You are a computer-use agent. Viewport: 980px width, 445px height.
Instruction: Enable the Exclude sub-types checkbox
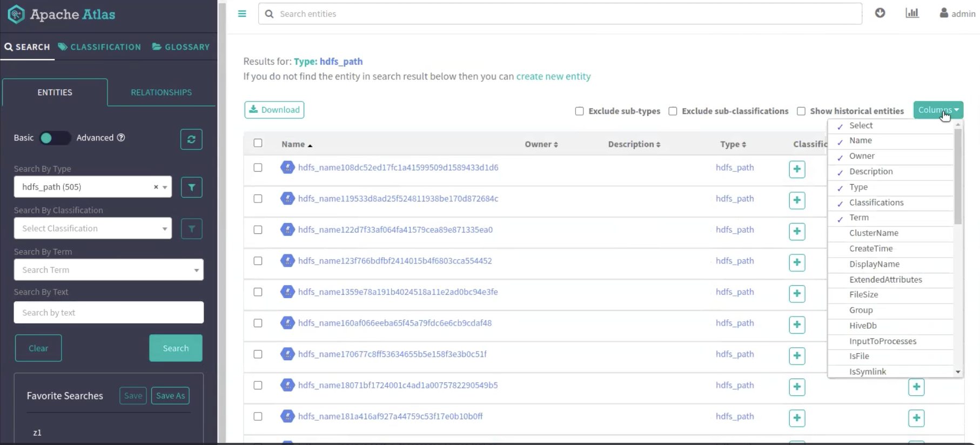point(579,111)
